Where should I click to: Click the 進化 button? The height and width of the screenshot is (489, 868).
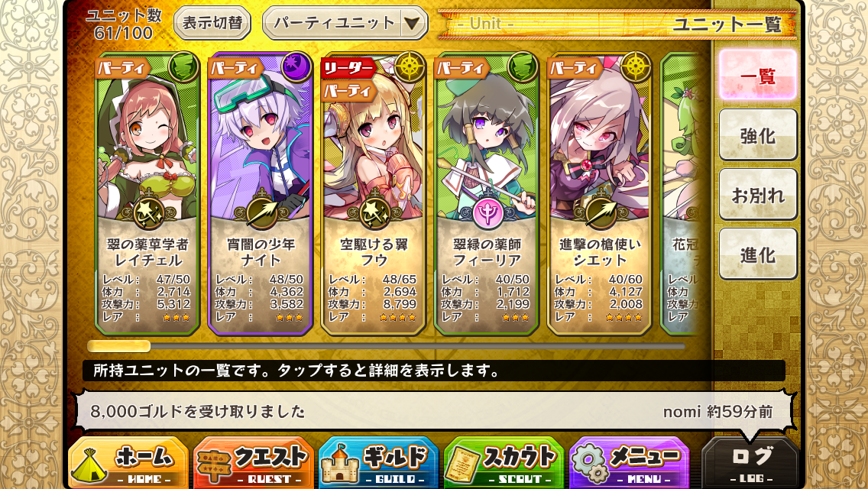point(758,254)
